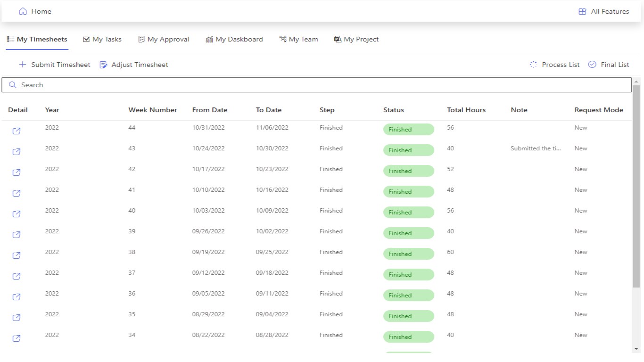Go to the My Dashboard tab
644x362 pixels.
pyautogui.click(x=234, y=40)
